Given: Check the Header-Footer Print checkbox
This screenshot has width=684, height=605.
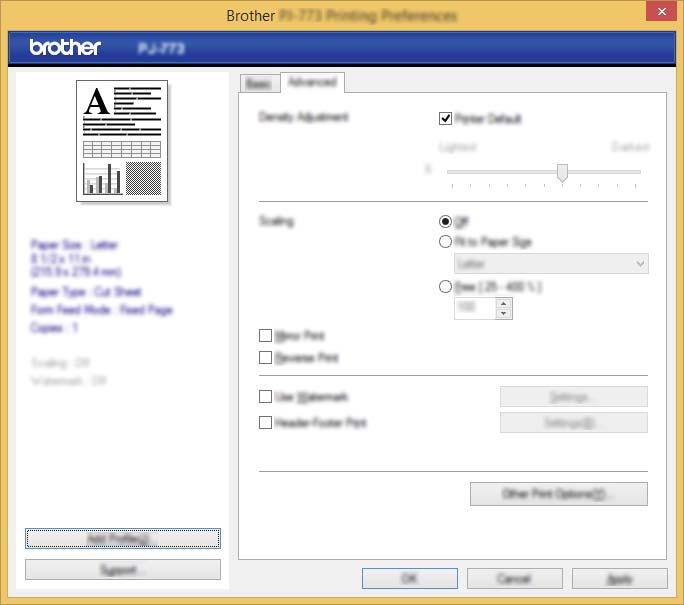Looking at the screenshot, I should (x=265, y=422).
